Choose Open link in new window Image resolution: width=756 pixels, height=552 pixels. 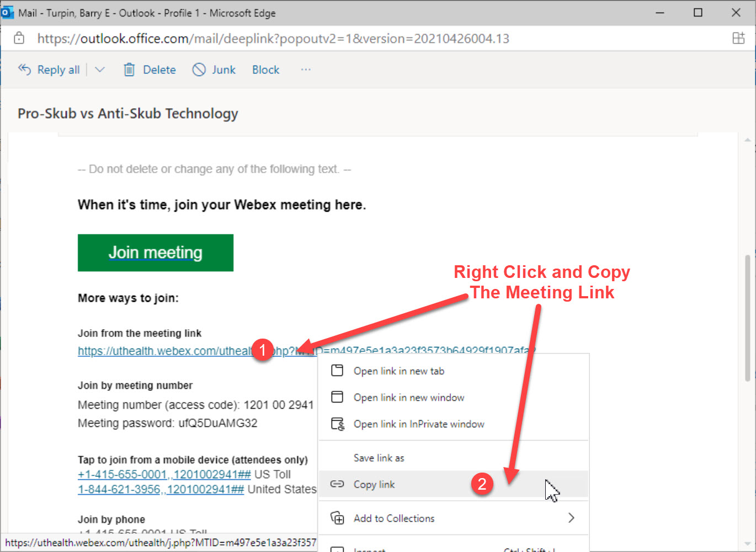coord(408,398)
